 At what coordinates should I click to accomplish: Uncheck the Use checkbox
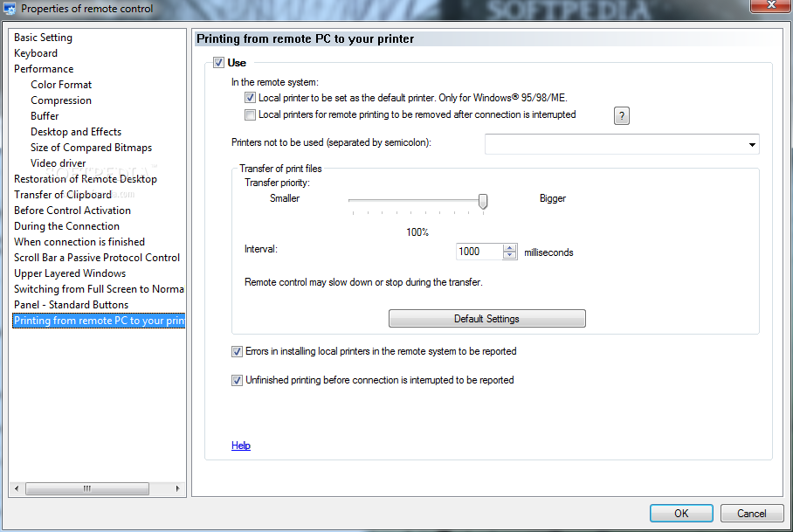(x=218, y=63)
